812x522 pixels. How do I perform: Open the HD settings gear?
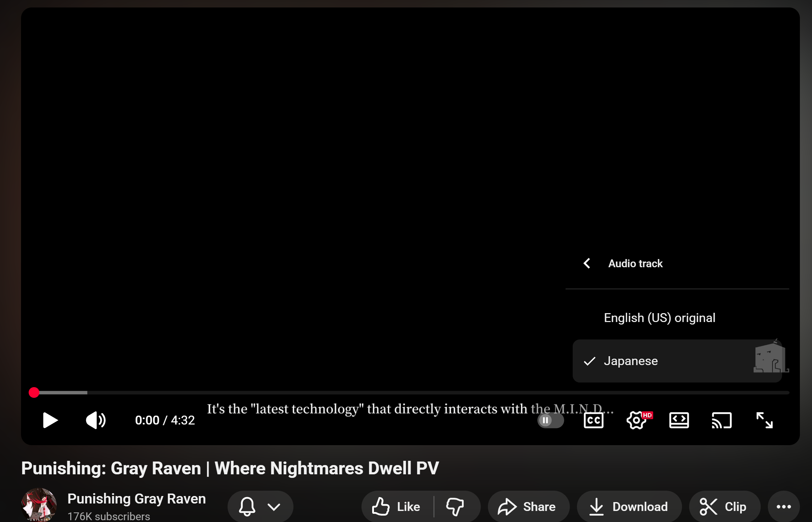click(x=637, y=420)
